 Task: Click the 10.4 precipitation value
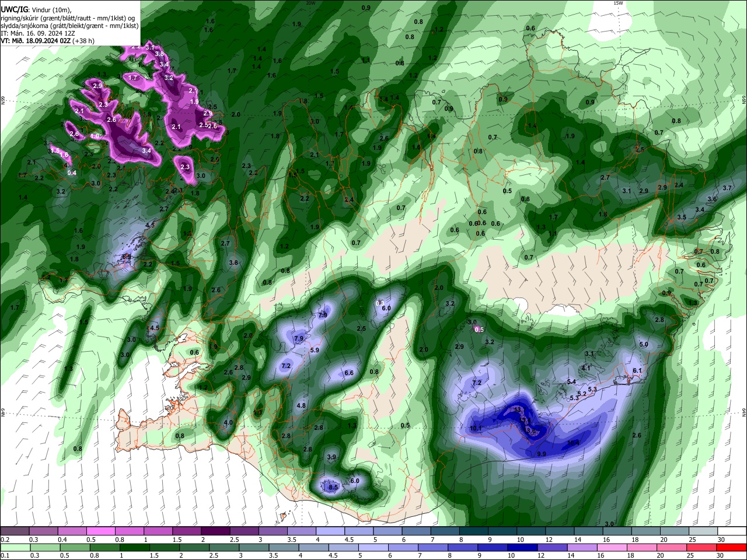(574, 443)
